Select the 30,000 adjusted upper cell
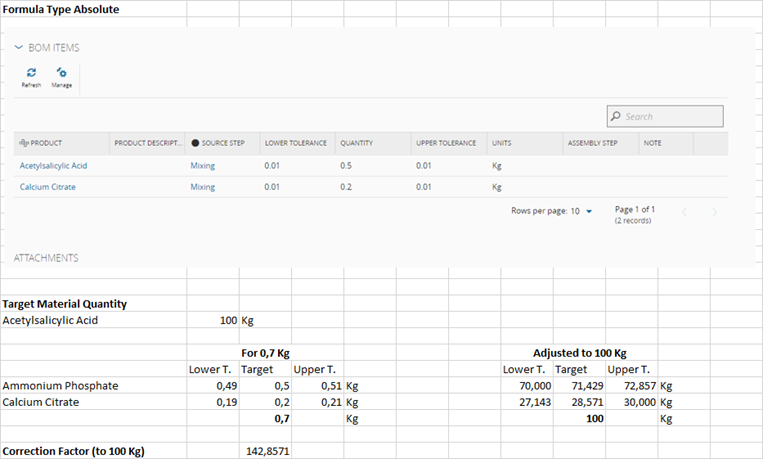Image resolution: width=763 pixels, height=459 pixels. [x=632, y=403]
